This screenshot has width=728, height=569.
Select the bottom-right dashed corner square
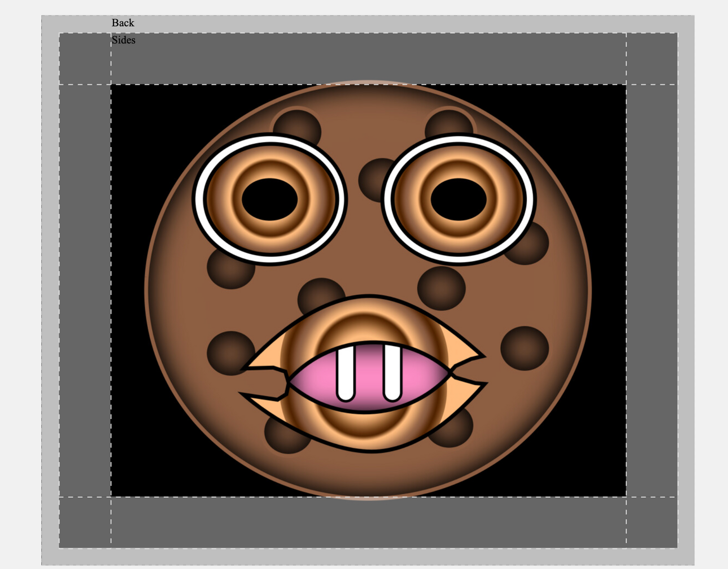pos(651,522)
